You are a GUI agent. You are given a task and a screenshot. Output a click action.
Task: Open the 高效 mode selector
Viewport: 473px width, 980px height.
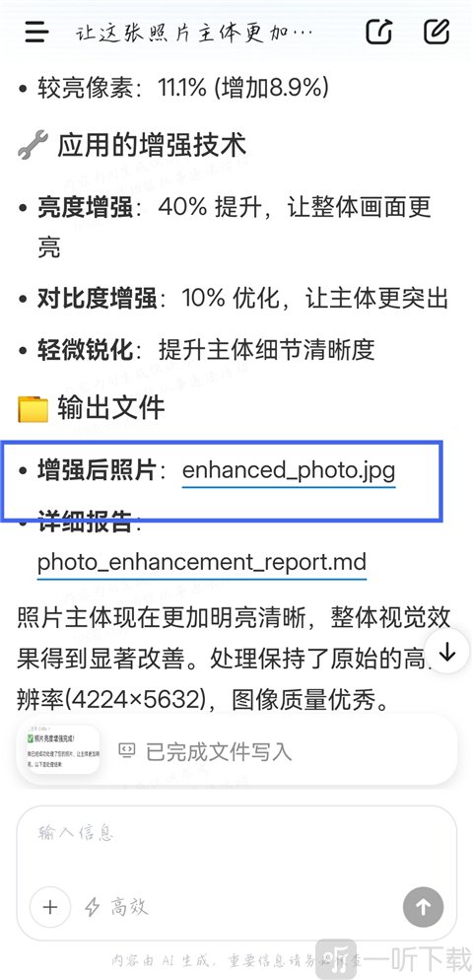tap(117, 907)
